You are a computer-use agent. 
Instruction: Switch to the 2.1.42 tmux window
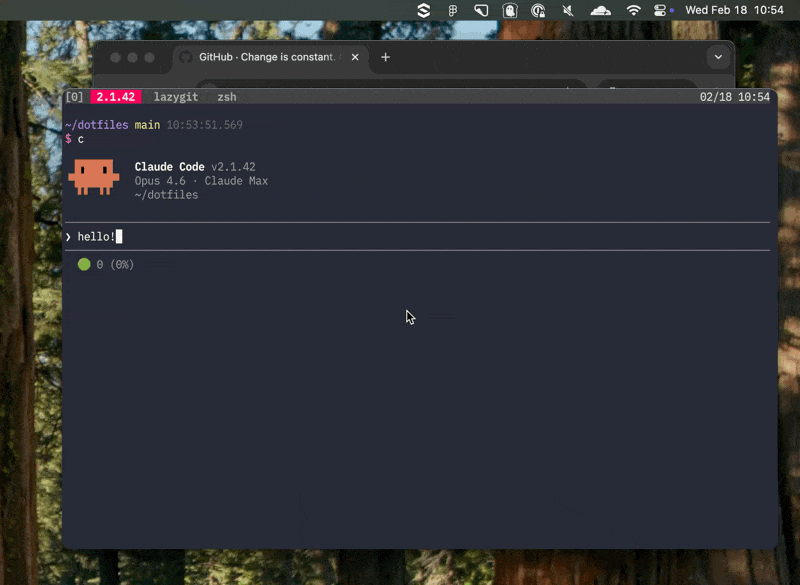click(116, 97)
